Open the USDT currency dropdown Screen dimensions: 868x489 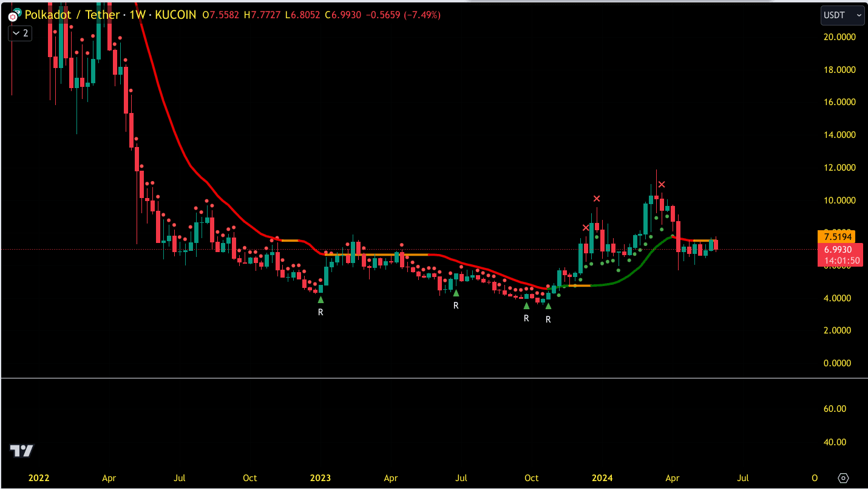coord(843,15)
